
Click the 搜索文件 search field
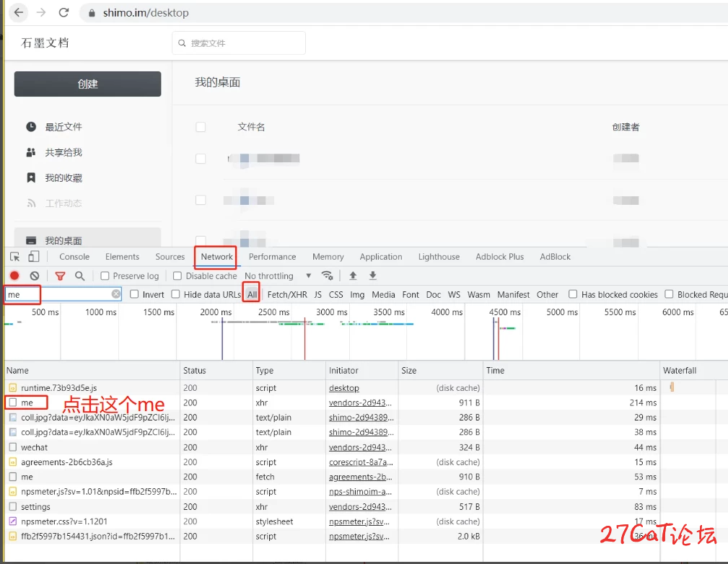pyautogui.click(x=239, y=43)
